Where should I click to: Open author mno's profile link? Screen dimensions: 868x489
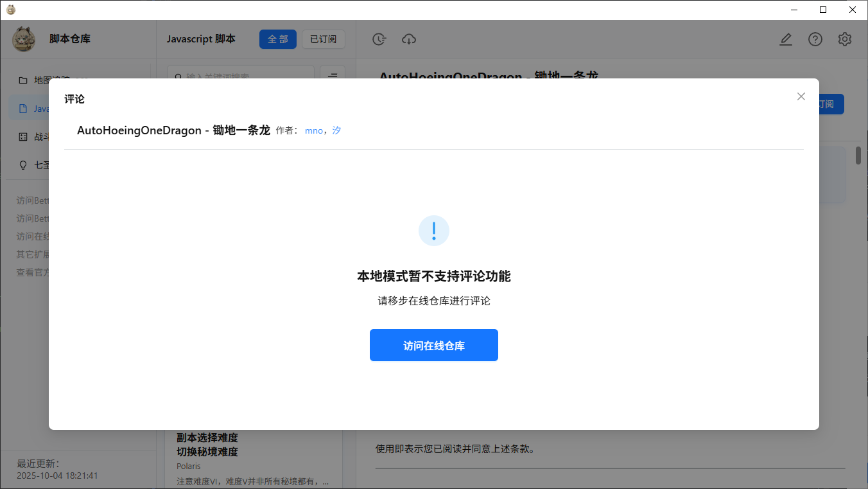click(x=314, y=130)
